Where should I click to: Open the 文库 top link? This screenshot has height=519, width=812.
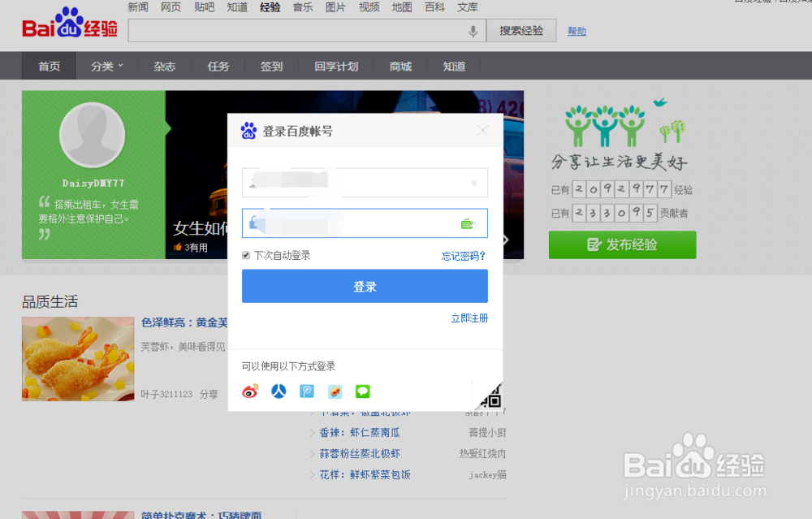coord(468,7)
